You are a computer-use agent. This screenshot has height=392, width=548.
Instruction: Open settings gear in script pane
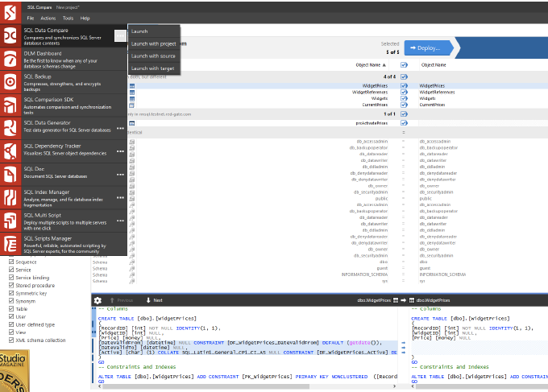(98, 300)
